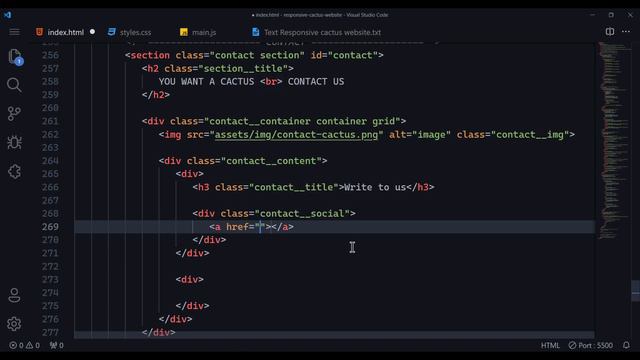The height and width of the screenshot is (360, 640).
Task: Click the "contact__img" class value
Action: 530,135
